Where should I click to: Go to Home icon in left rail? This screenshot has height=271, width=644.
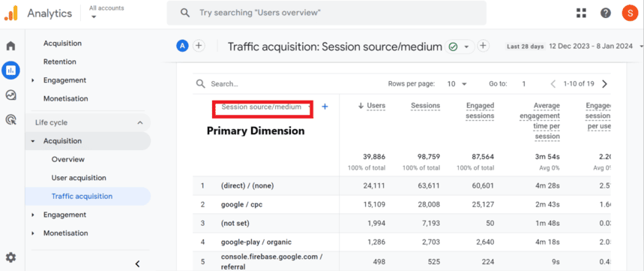[10, 46]
